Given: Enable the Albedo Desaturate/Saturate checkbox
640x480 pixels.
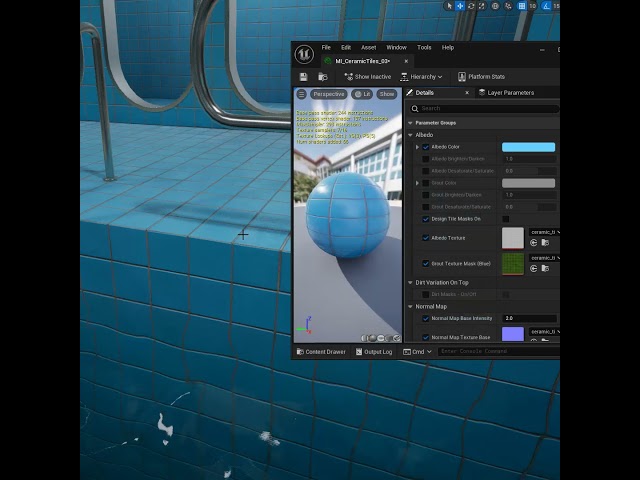Looking at the screenshot, I should tap(426, 171).
